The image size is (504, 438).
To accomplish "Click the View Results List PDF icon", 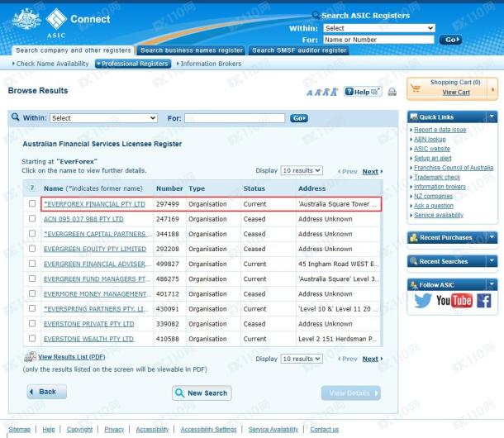I will (31, 357).
